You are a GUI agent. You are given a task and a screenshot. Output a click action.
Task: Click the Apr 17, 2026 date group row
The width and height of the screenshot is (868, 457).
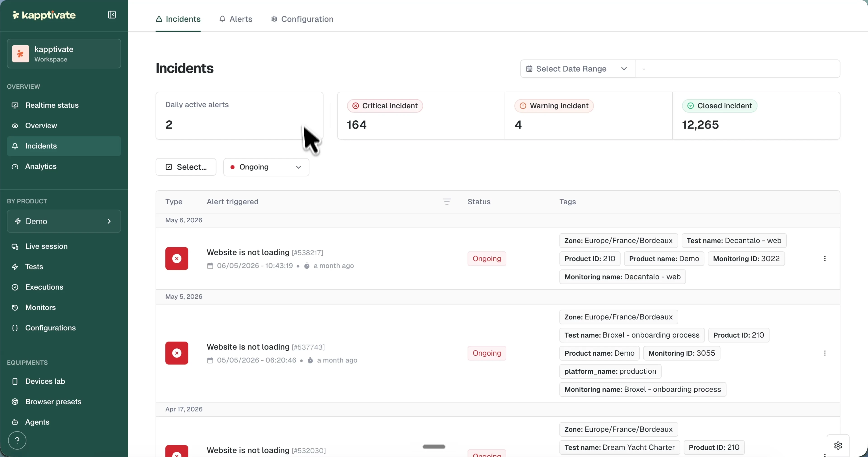point(498,409)
